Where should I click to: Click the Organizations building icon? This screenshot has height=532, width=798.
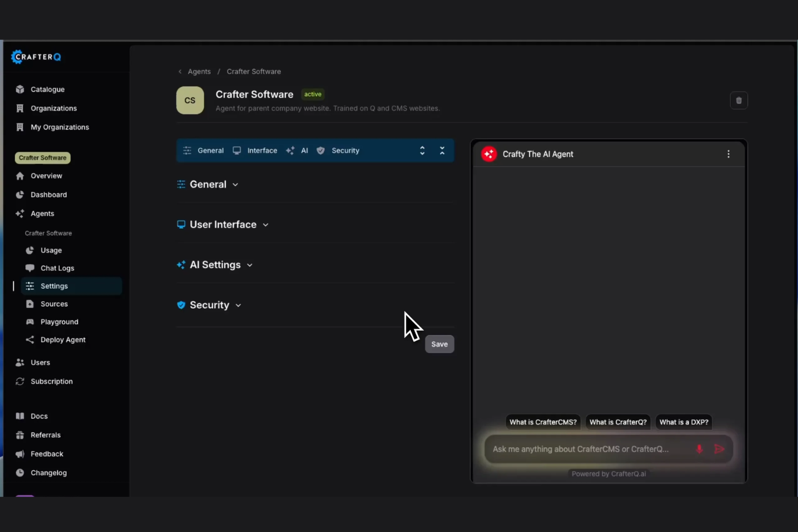pos(20,108)
